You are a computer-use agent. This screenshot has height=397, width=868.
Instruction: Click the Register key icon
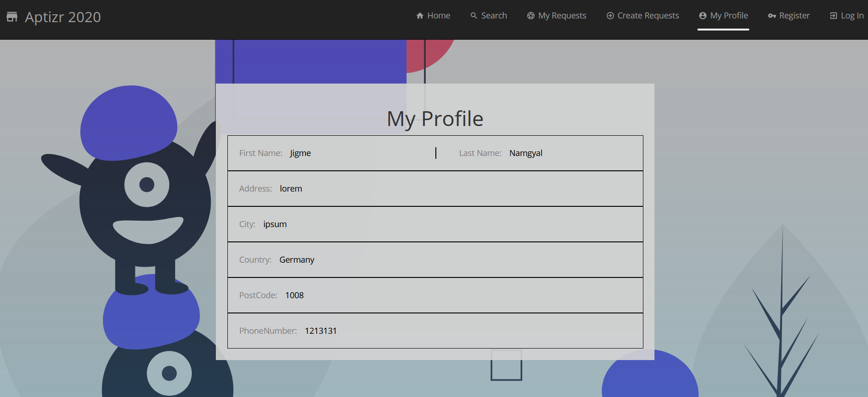[x=772, y=16]
